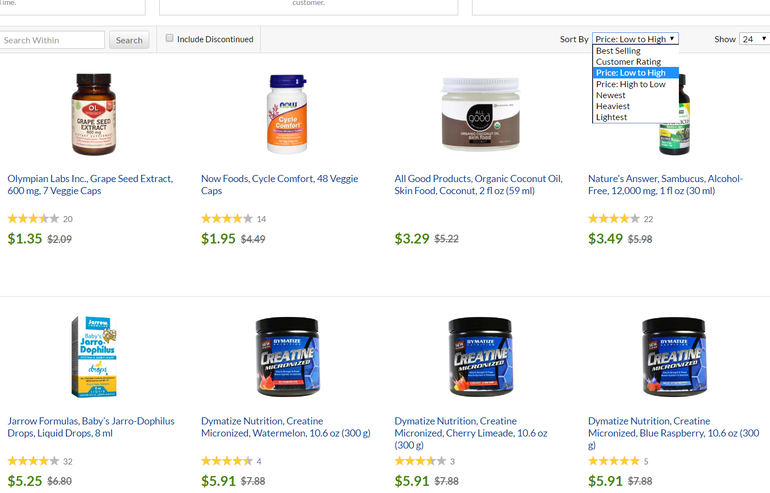Open the Creatine Watermelon tub image
The image size is (770, 493).
tap(287, 356)
